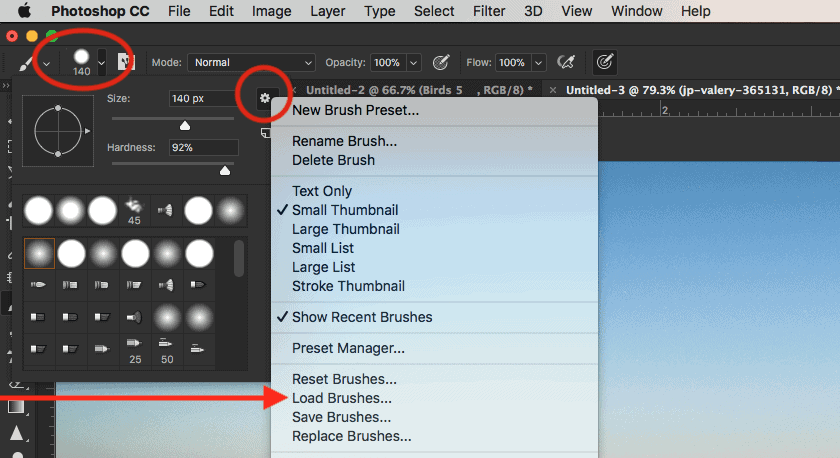
Task: Choose Load Brushes from the menu
Action: point(342,398)
